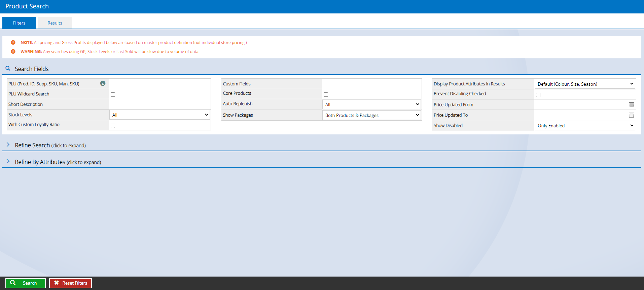Image resolution: width=644 pixels, height=290 pixels.
Task: Focus the Custom Fields input field
Action: [371, 84]
